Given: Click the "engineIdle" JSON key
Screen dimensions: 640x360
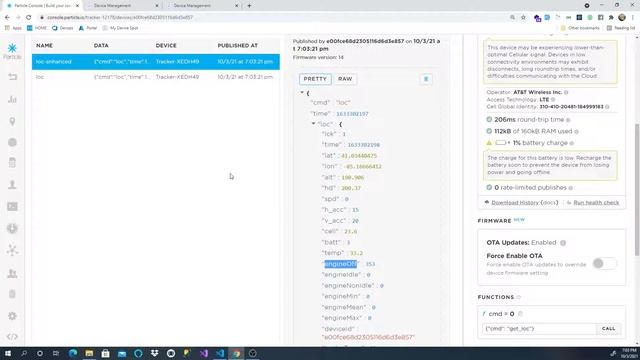Looking at the screenshot, I should 341,275.
